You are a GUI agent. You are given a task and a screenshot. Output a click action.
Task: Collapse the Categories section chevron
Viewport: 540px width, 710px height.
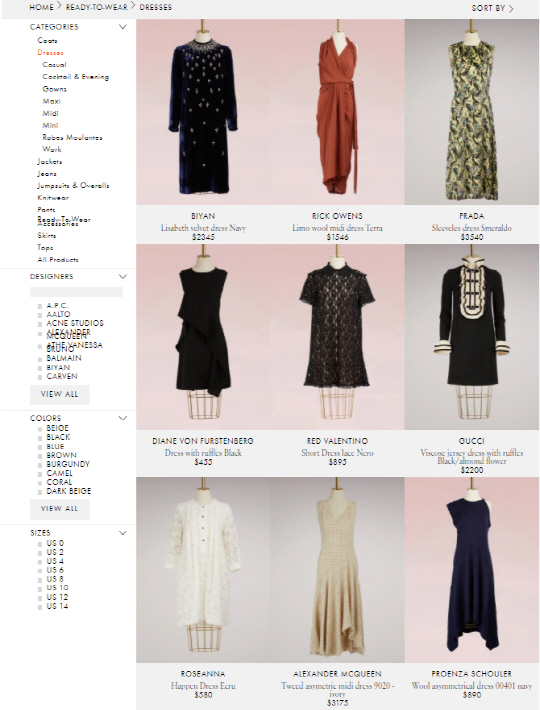[122, 27]
